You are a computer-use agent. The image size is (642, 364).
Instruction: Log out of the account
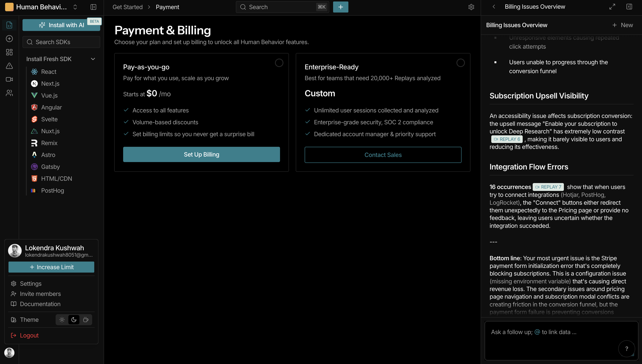coord(24,335)
